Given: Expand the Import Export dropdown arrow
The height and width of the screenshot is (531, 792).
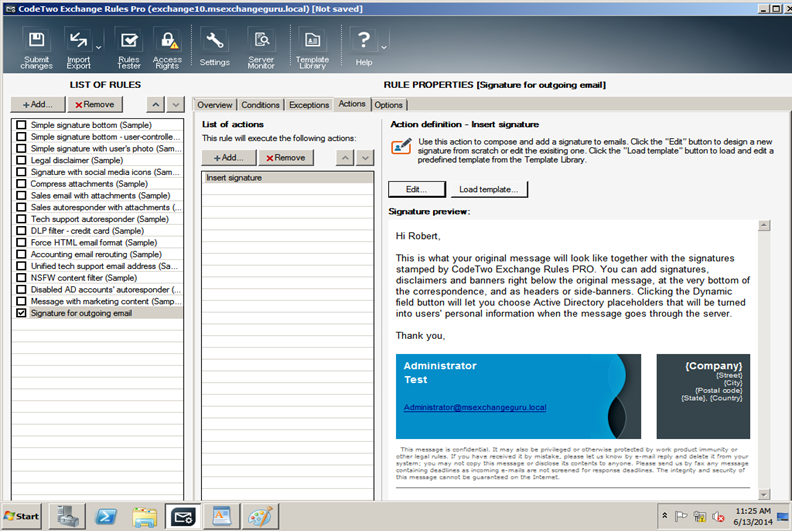Looking at the screenshot, I should [98, 47].
